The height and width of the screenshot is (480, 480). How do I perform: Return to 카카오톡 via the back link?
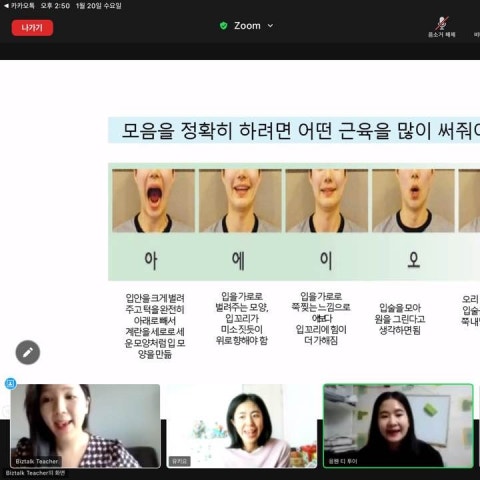[19, 6]
